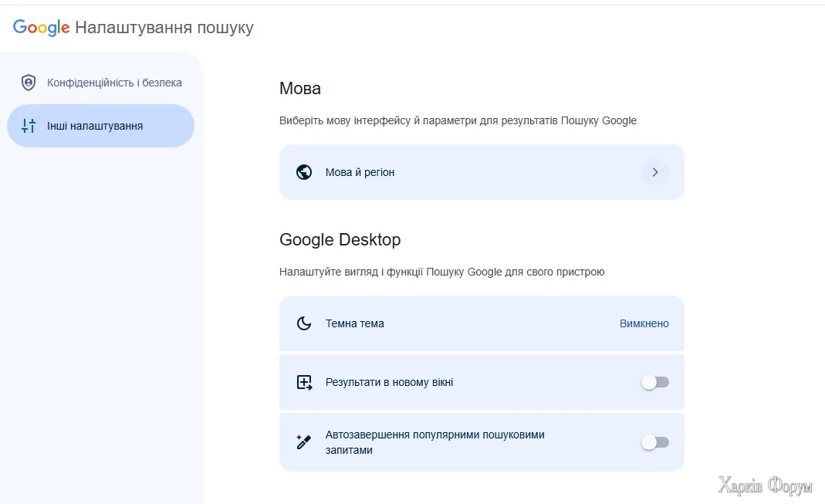This screenshot has height=504, width=825.
Task: Click the magic wand icon for Автозавершення
Action: [304, 441]
